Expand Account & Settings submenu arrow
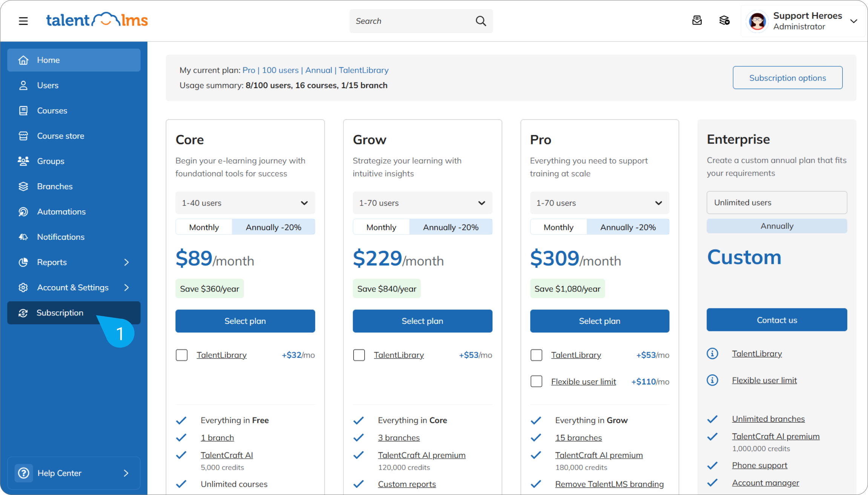Screen dimensions: 868x495 [127, 287]
